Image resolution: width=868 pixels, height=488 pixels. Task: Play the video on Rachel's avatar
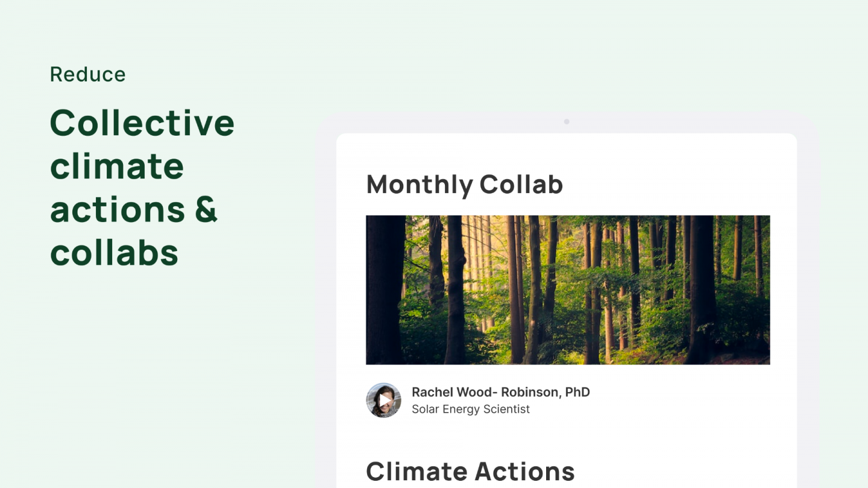(x=383, y=401)
